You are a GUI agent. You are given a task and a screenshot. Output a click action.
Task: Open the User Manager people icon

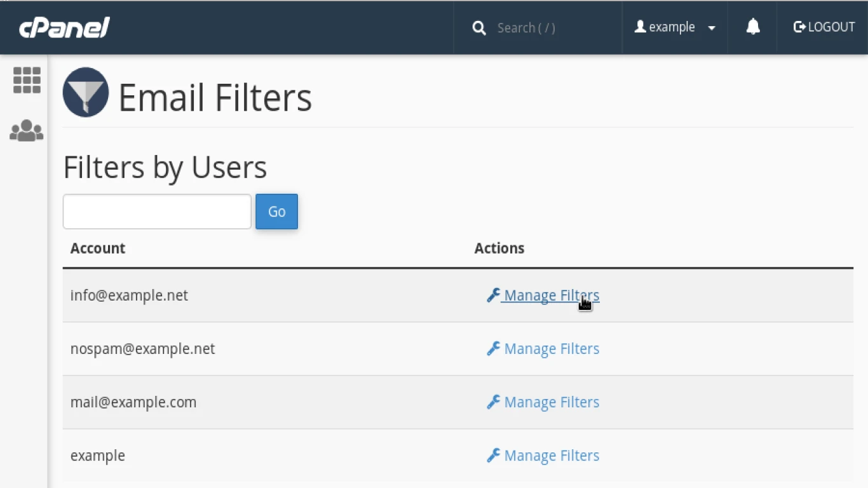(x=27, y=130)
